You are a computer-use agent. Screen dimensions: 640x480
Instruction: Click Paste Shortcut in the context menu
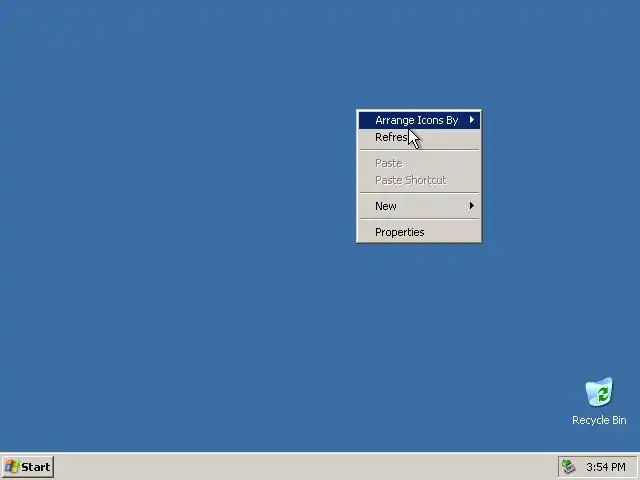coord(419,180)
